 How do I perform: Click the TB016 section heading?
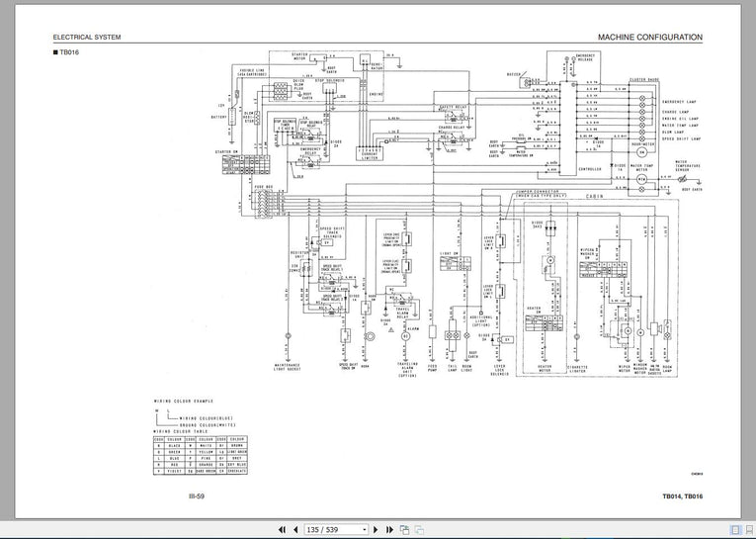pos(70,51)
